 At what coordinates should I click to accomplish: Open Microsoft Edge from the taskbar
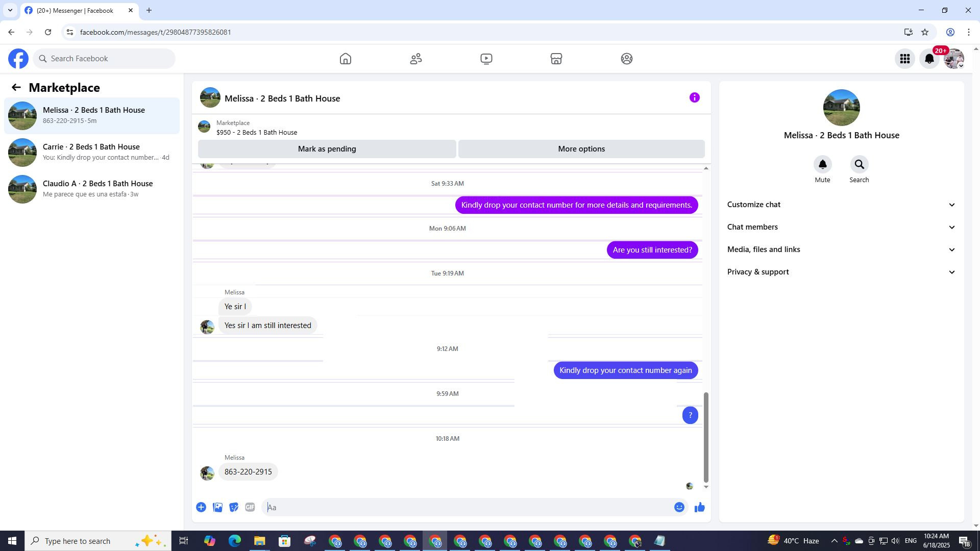[235, 541]
